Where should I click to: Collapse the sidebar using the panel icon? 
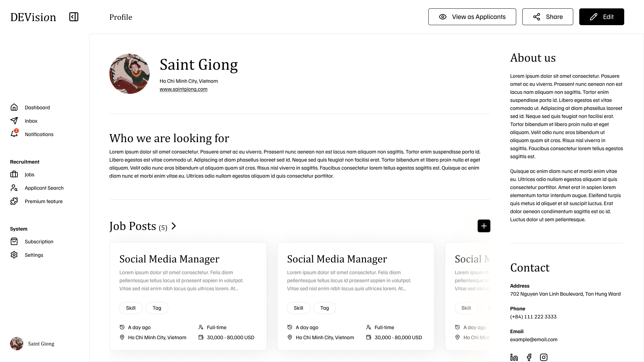click(74, 17)
